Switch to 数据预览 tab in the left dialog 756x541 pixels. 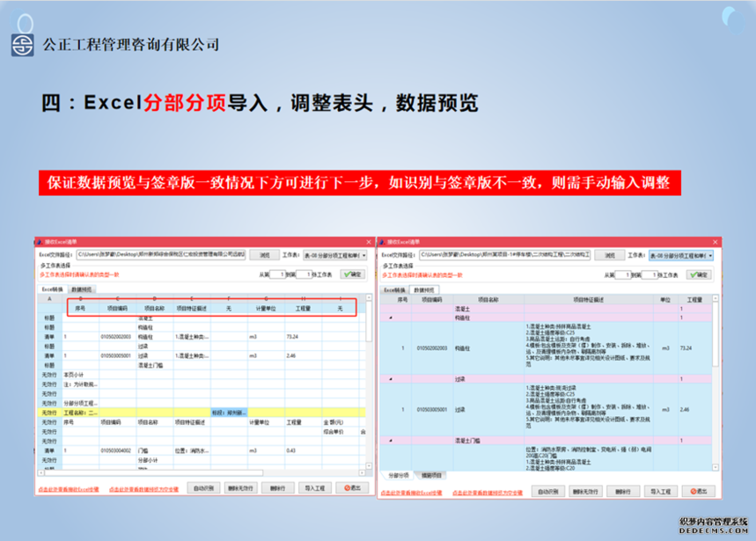point(82,289)
